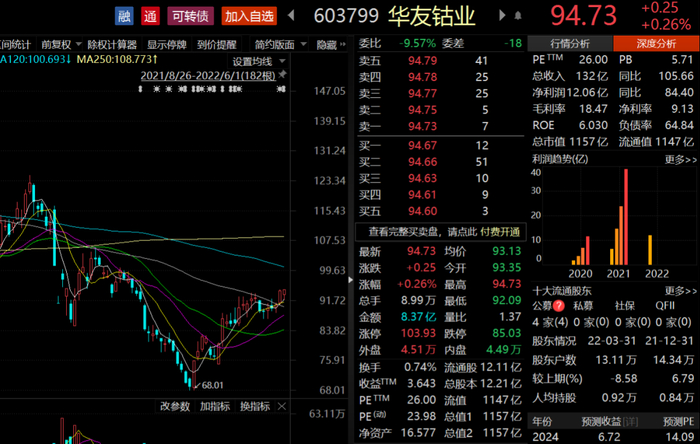Click the stock code 603799
The width and height of the screenshot is (700, 444).
(346, 17)
